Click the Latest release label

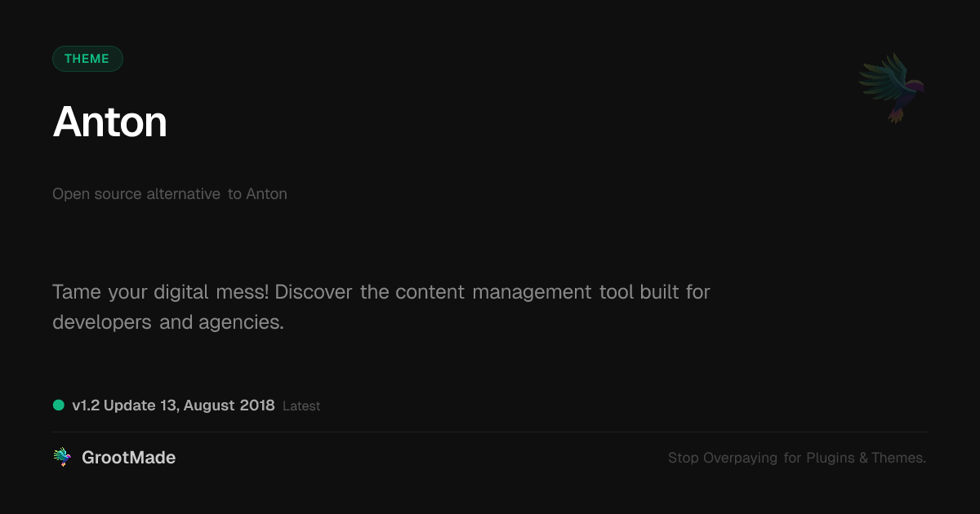(x=301, y=406)
